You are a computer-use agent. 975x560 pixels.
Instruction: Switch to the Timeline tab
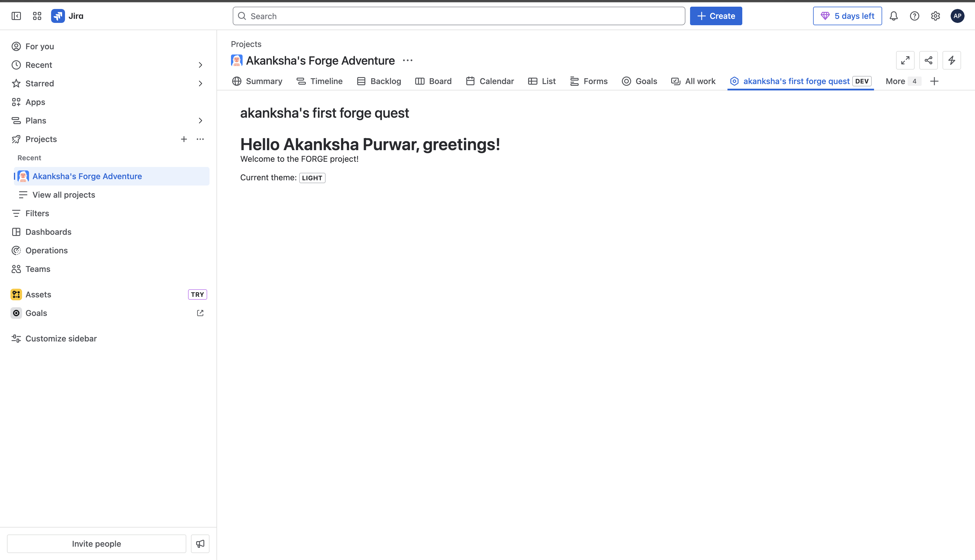coord(319,81)
